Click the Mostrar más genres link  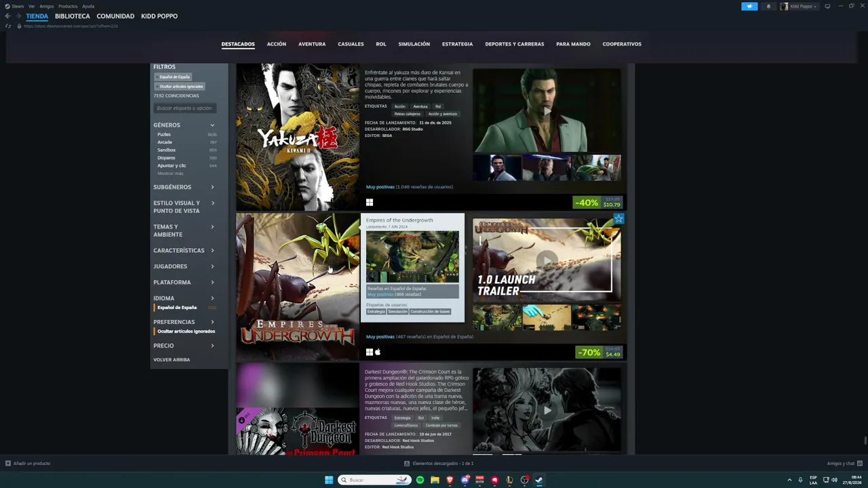[x=170, y=174]
